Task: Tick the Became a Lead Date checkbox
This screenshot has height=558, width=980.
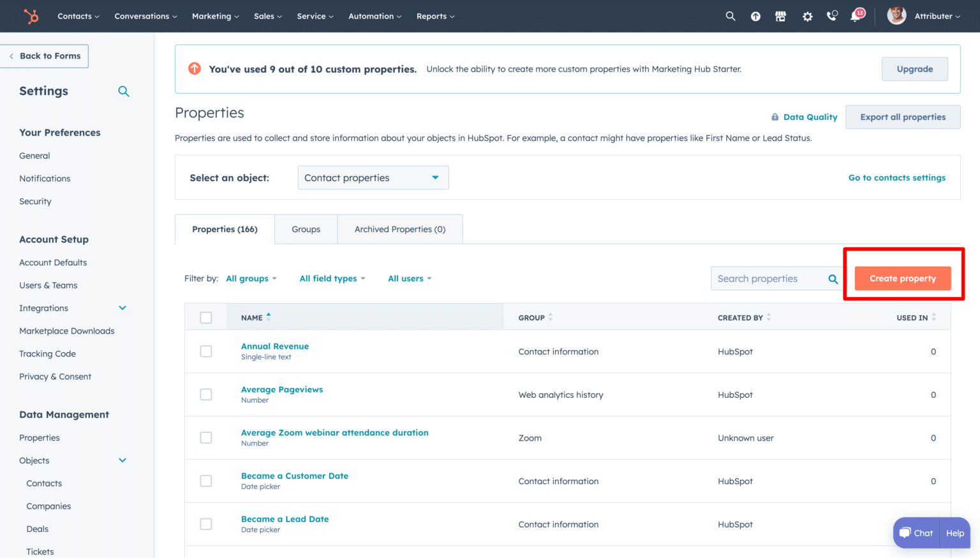Action: (206, 524)
